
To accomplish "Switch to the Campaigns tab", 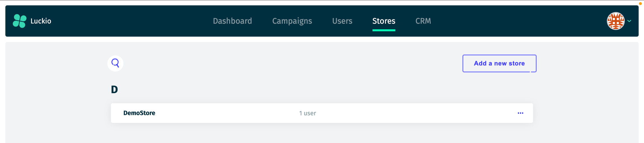I will tap(292, 21).
